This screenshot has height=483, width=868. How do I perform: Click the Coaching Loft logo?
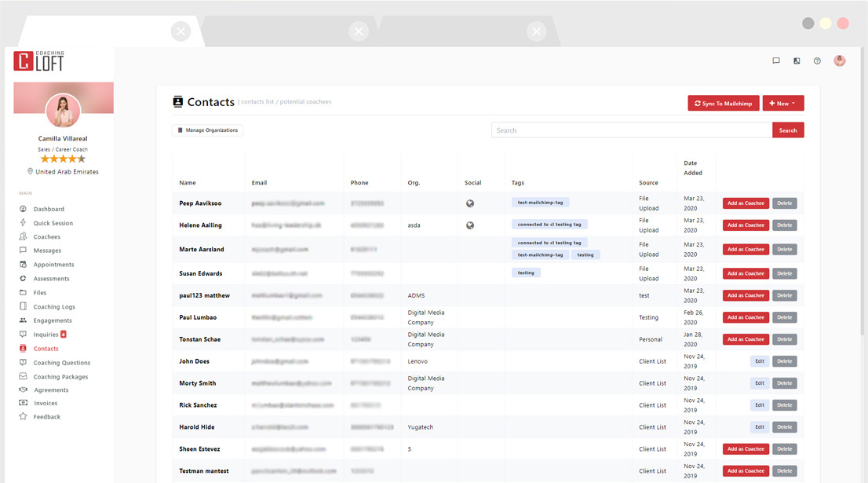[x=38, y=61]
